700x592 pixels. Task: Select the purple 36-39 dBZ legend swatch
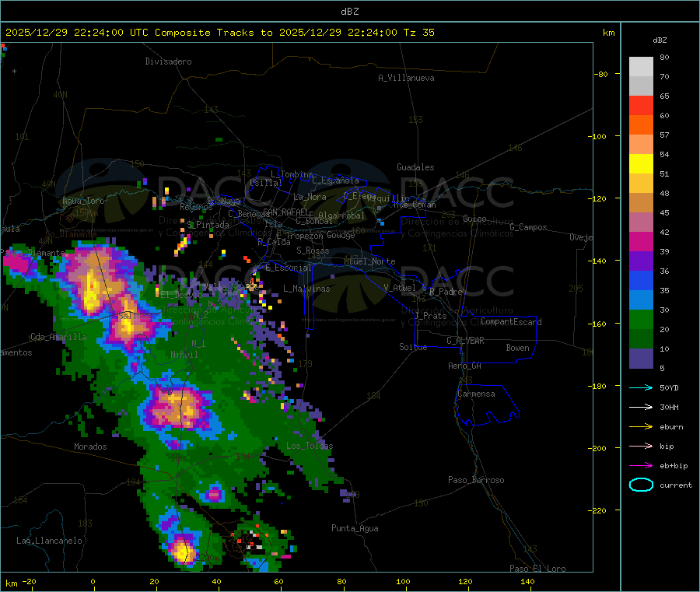(641, 261)
